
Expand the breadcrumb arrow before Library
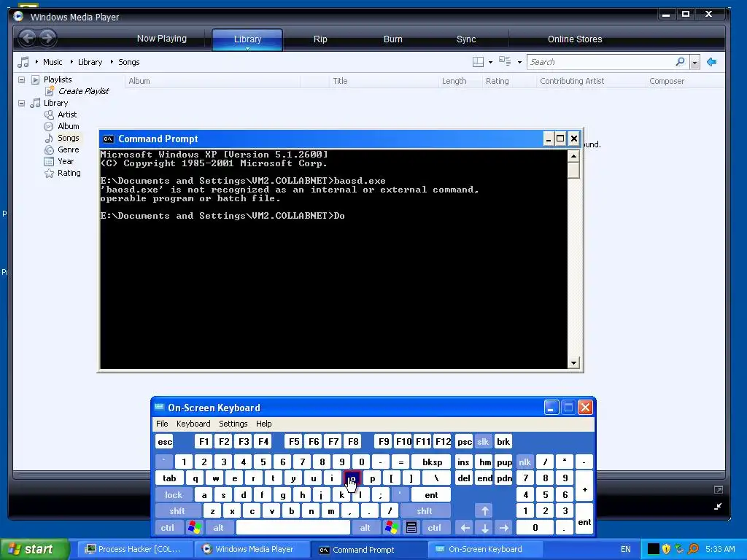[71, 62]
